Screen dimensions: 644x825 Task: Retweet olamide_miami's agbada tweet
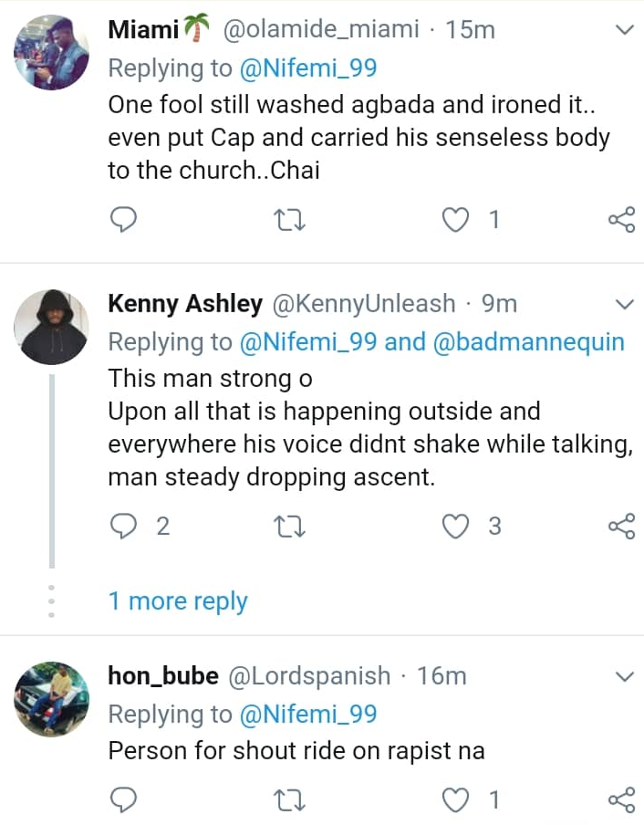289,219
